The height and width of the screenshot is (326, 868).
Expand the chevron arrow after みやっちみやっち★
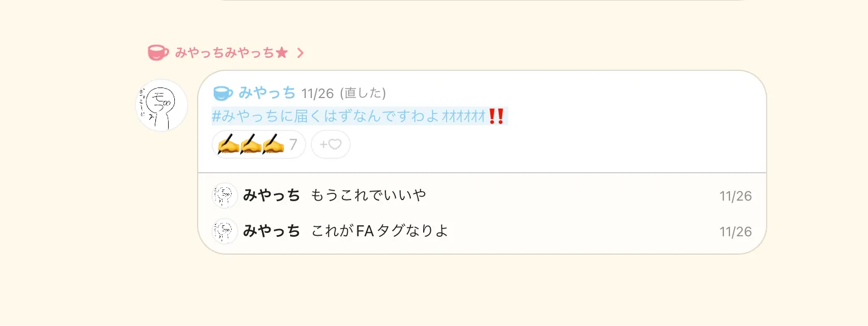(300, 53)
